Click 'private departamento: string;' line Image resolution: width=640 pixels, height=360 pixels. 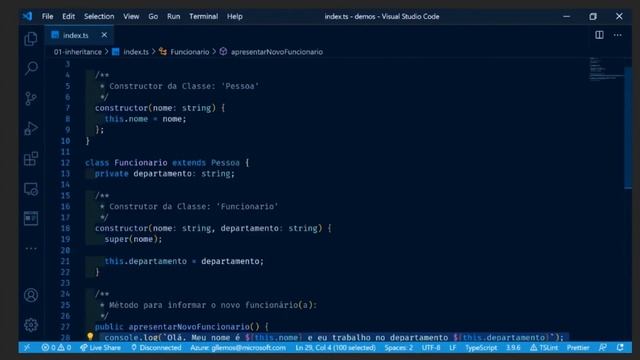[165, 174]
